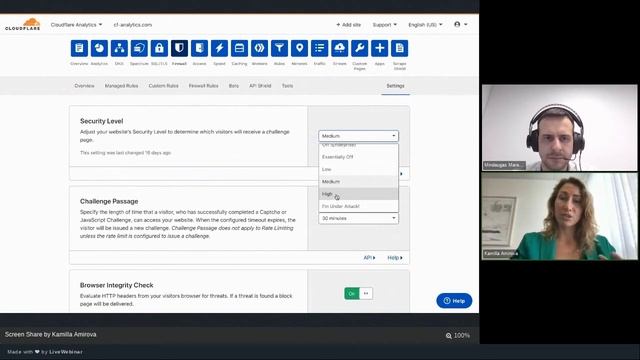Select the Firewall shield icon
Screen dimensions: 640x360
pyautogui.click(x=179, y=48)
